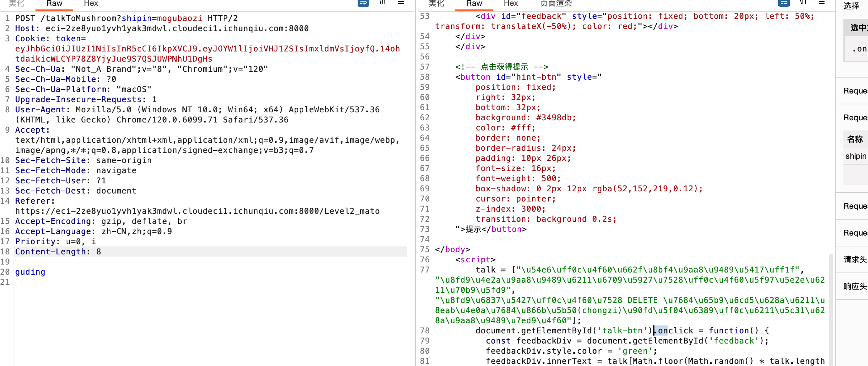Toggle word wrap in the request editor
This screenshot has width=868, height=366.
[x=363, y=3]
